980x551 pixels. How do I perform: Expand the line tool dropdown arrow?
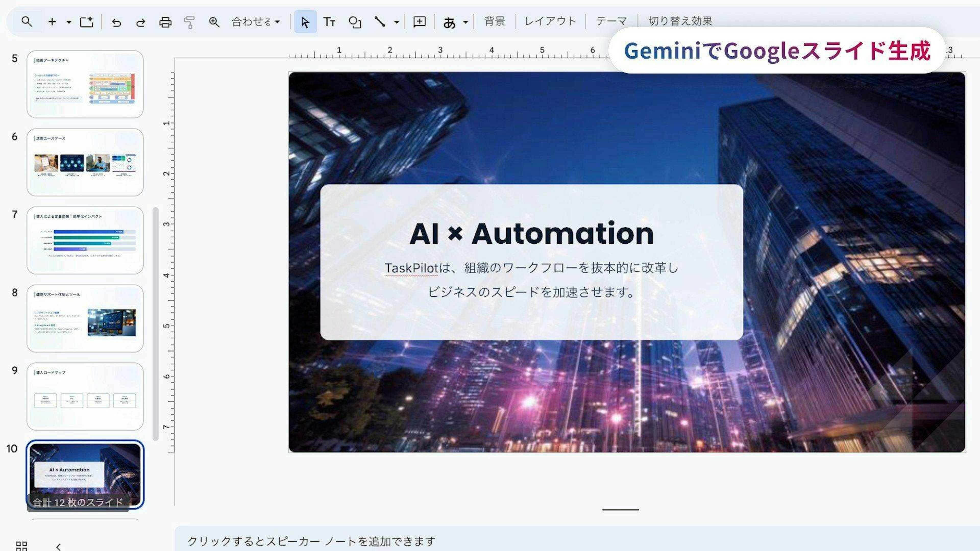coord(396,22)
